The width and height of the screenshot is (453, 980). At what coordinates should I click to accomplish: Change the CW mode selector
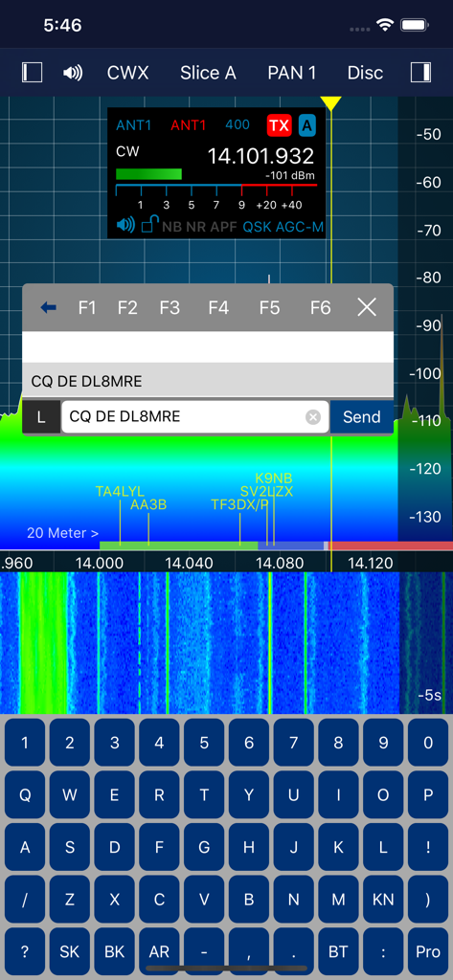127,151
